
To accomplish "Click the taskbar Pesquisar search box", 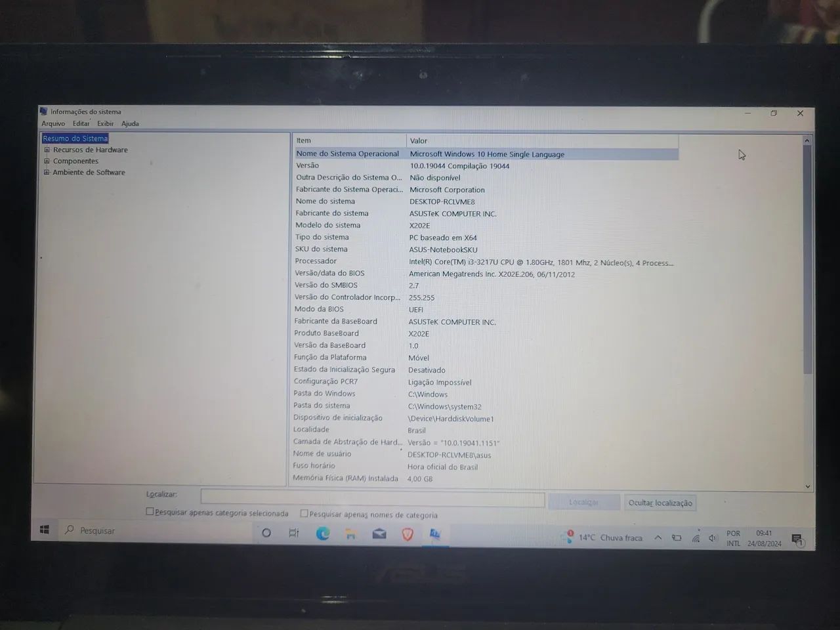I will [x=156, y=530].
